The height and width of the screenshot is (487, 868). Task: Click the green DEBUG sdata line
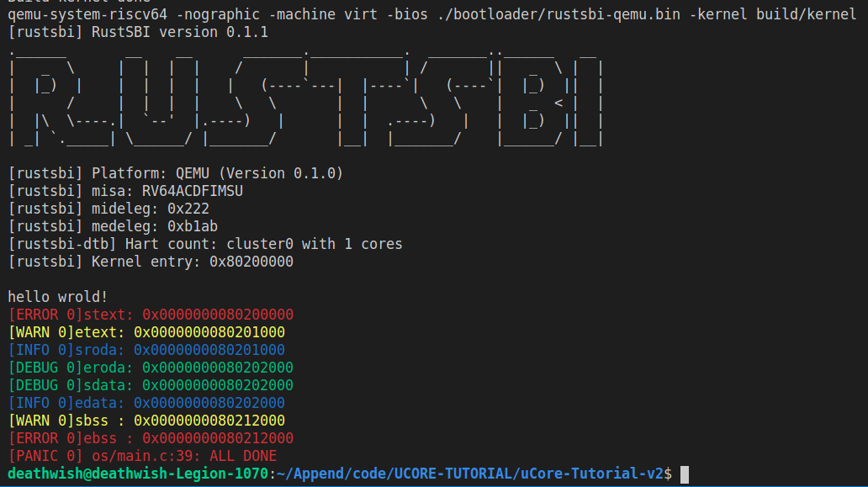tap(151, 386)
